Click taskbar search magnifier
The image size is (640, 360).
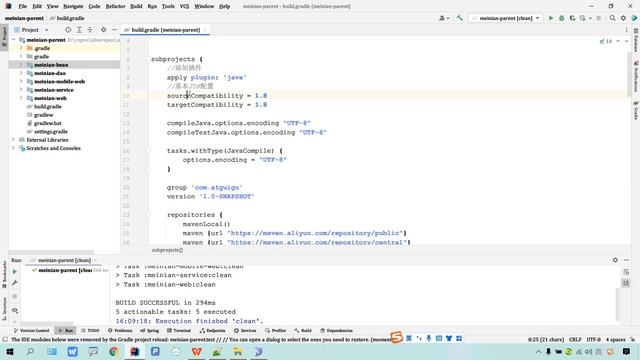tap(30, 351)
